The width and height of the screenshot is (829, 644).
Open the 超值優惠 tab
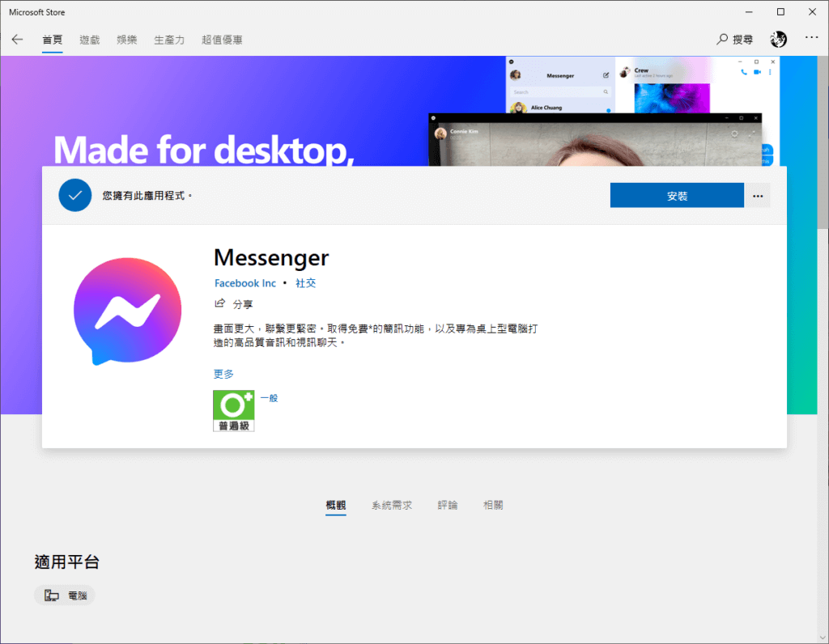click(222, 40)
